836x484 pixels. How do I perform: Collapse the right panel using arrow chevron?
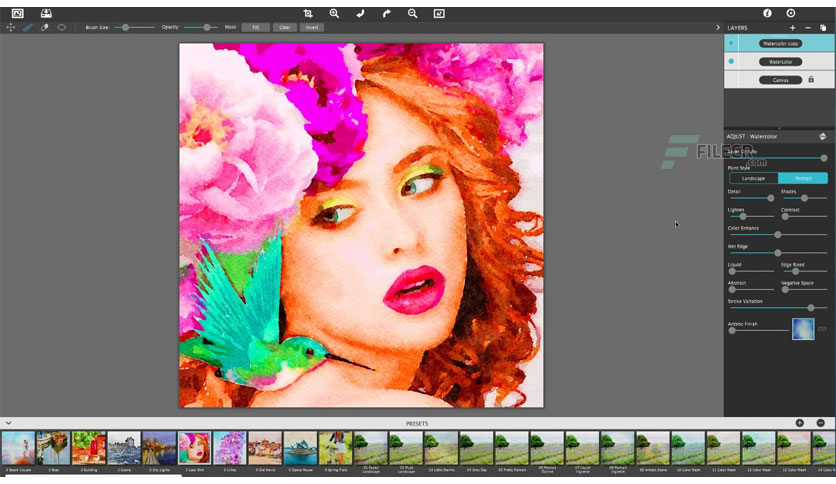coord(718,28)
